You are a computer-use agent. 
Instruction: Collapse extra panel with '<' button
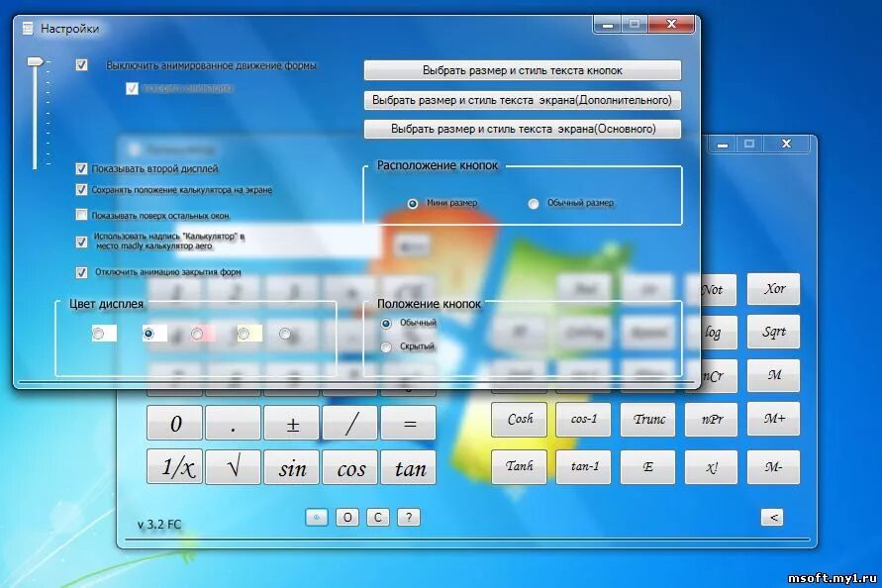coord(772,517)
